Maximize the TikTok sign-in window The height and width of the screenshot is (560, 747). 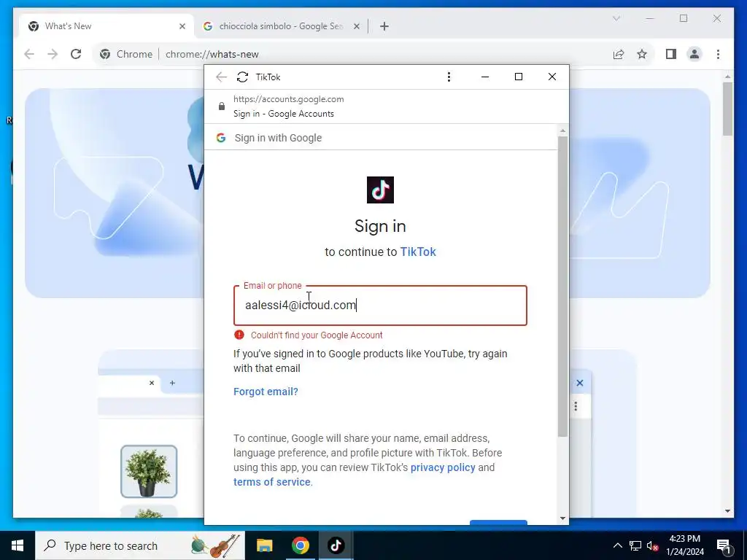point(519,77)
